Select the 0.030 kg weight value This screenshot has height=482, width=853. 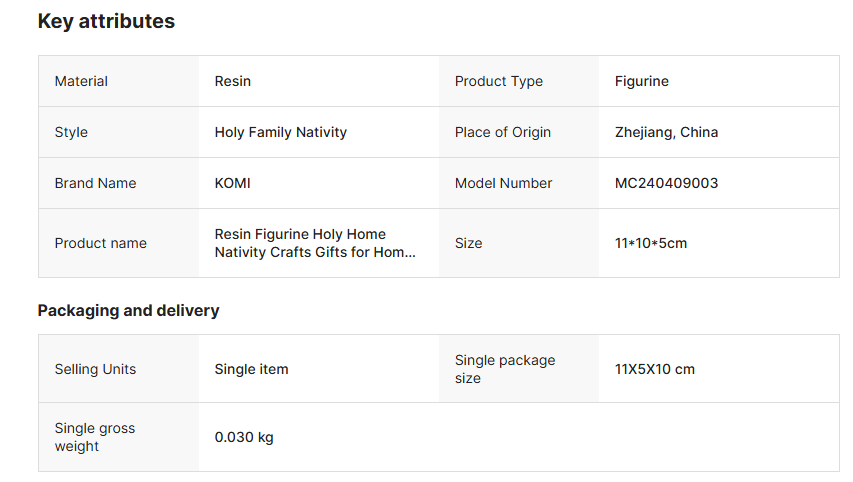point(244,437)
